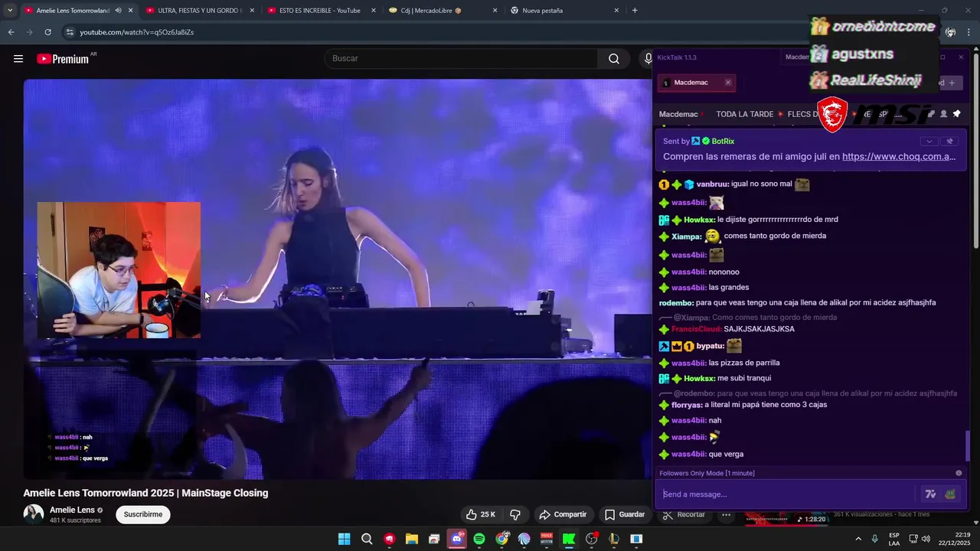Click the Send a message input field
The height and width of the screenshot is (551, 980).
789,494
